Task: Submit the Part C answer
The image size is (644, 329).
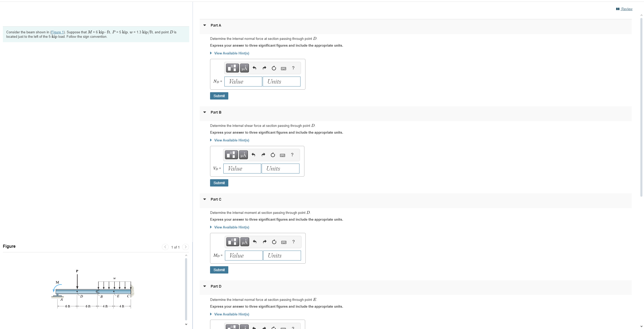Action: [219, 270]
